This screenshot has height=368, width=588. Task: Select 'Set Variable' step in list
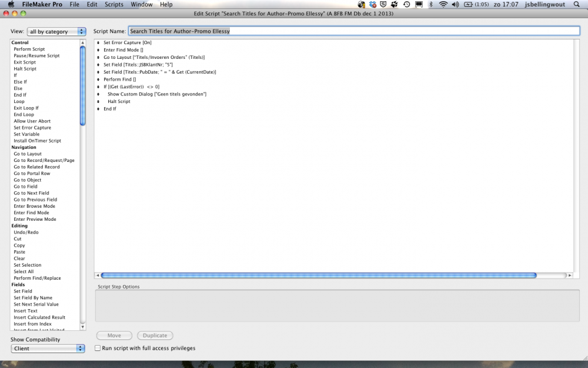tap(26, 134)
